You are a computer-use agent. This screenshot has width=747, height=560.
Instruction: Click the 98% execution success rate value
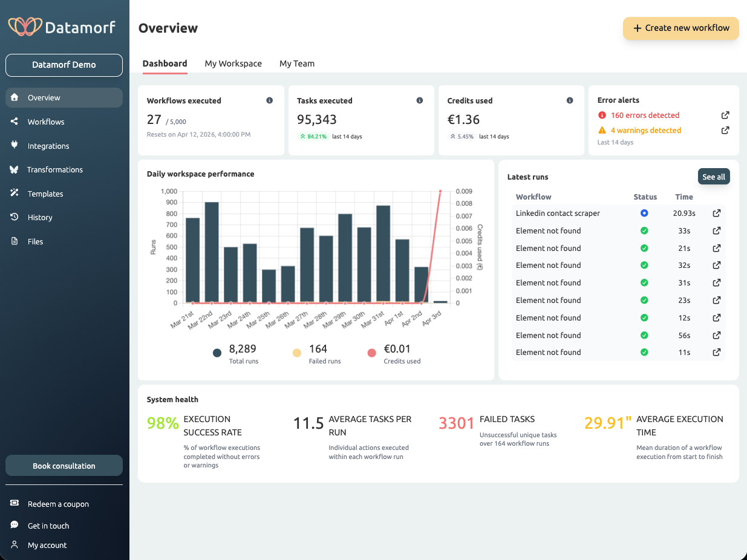[x=163, y=423]
